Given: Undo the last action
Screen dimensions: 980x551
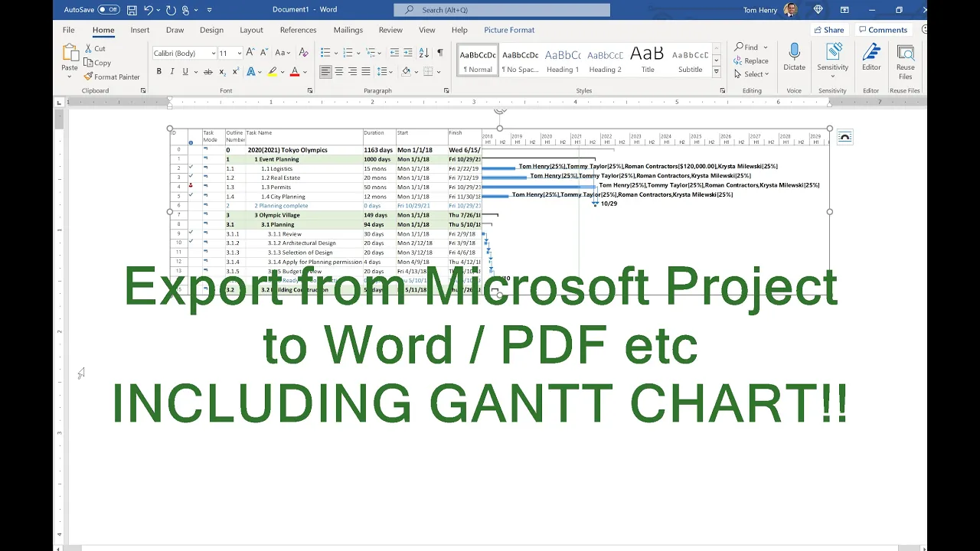Looking at the screenshot, I should pos(149,10).
